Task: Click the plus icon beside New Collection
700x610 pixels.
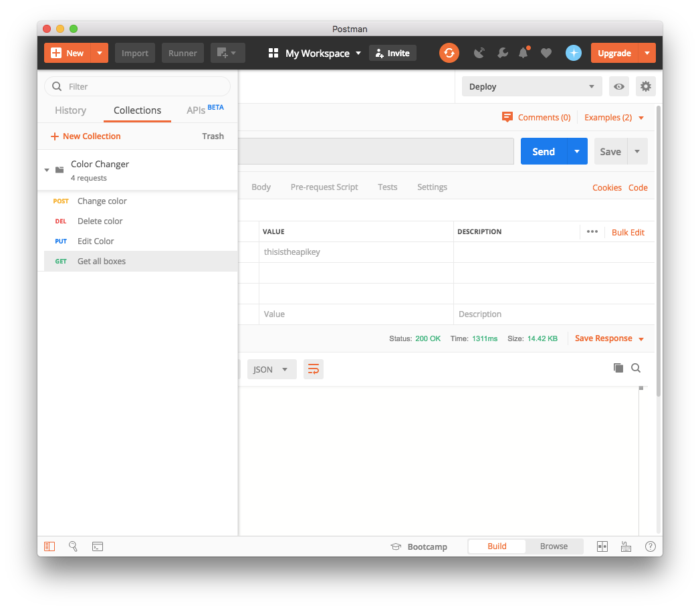Action: 54,136
